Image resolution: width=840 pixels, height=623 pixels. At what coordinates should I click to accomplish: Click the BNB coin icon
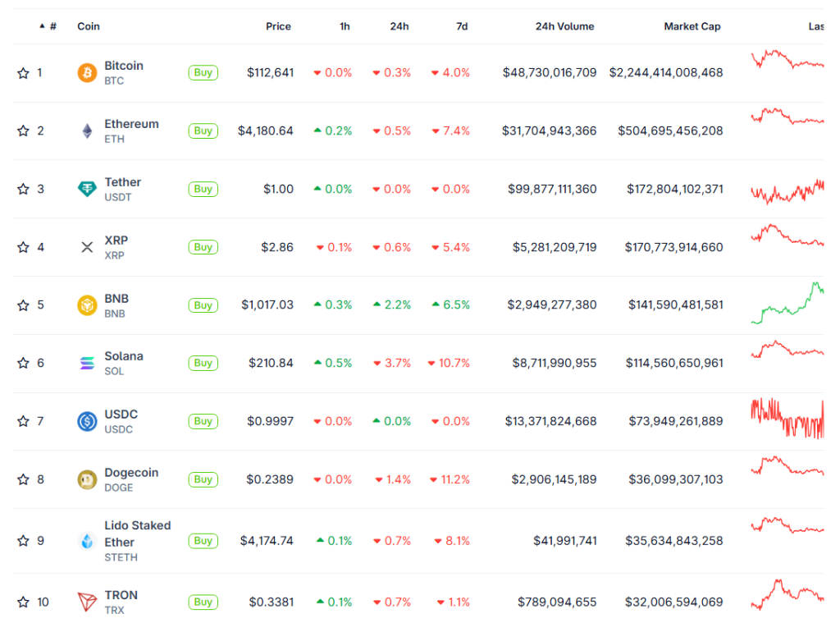[87, 305]
